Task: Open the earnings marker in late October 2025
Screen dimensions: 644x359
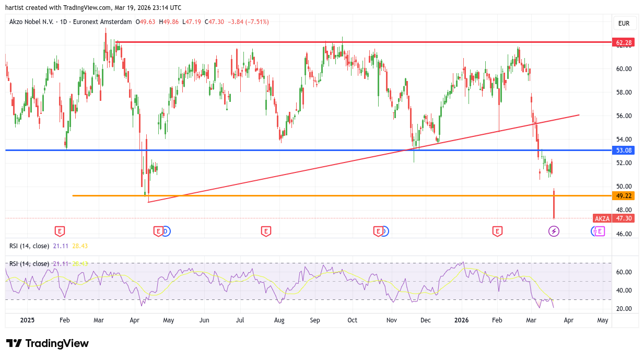Action: [378, 231]
